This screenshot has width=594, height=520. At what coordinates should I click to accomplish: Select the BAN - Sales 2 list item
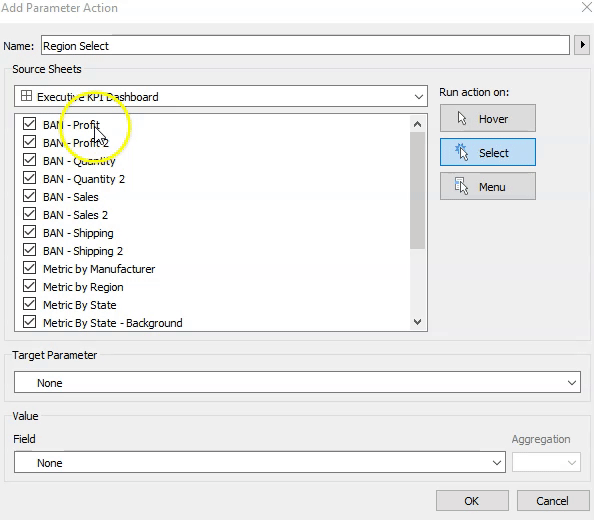click(x=75, y=215)
